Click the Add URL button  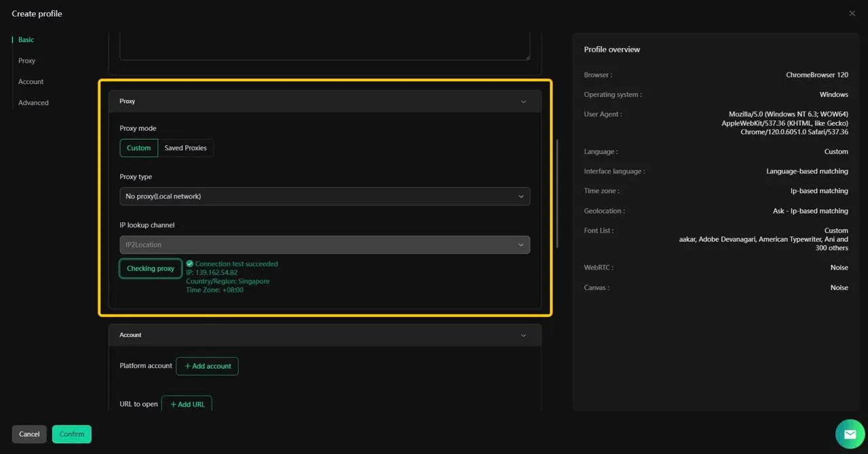click(x=186, y=404)
